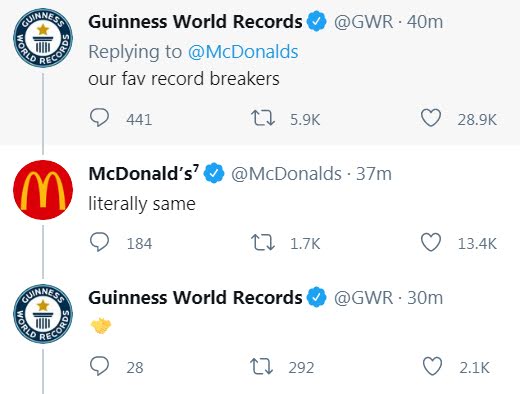Open the McDonald's display name
Viewport: 520px width, 394px height.
(144, 174)
